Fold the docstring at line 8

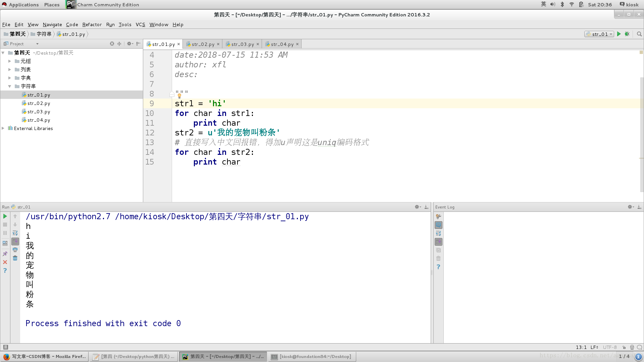tap(172, 94)
